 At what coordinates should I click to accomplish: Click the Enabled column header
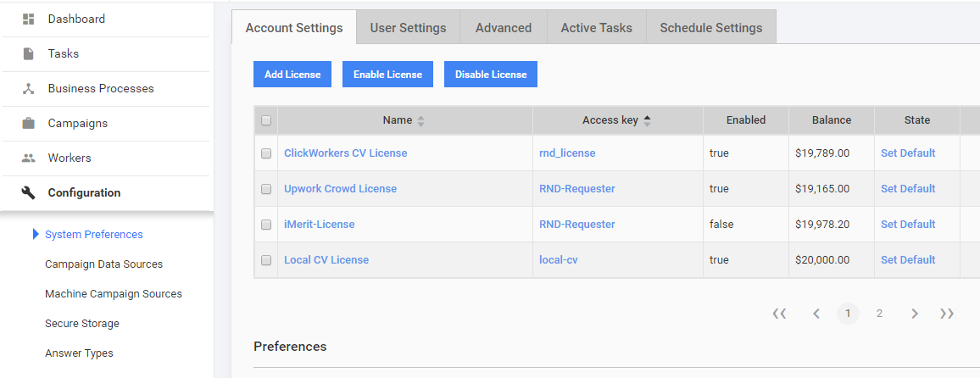(746, 120)
